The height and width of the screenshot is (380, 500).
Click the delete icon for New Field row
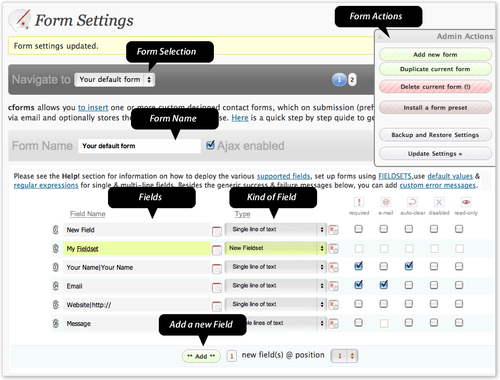[x=334, y=230]
